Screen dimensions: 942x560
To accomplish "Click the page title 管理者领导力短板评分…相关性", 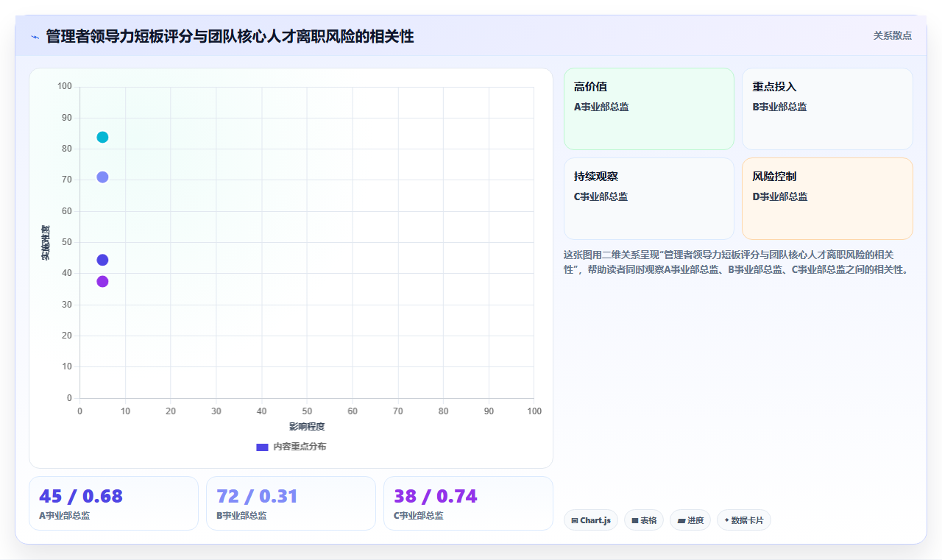I will pyautogui.click(x=230, y=36).
